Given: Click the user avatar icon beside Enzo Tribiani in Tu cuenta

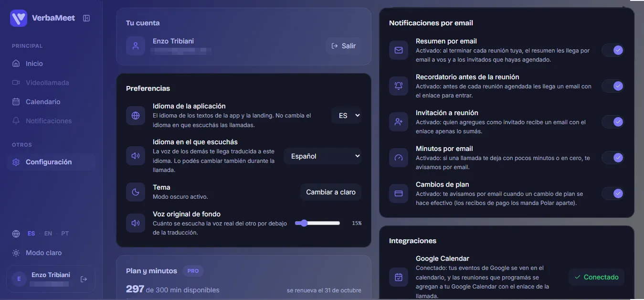Looking at the screenshot, I should click(136, 46).
